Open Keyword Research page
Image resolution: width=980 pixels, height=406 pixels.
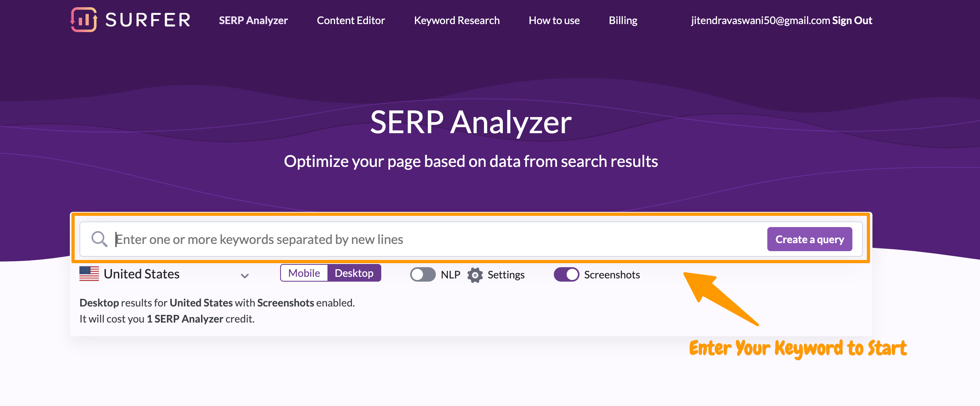click(457, 20)
